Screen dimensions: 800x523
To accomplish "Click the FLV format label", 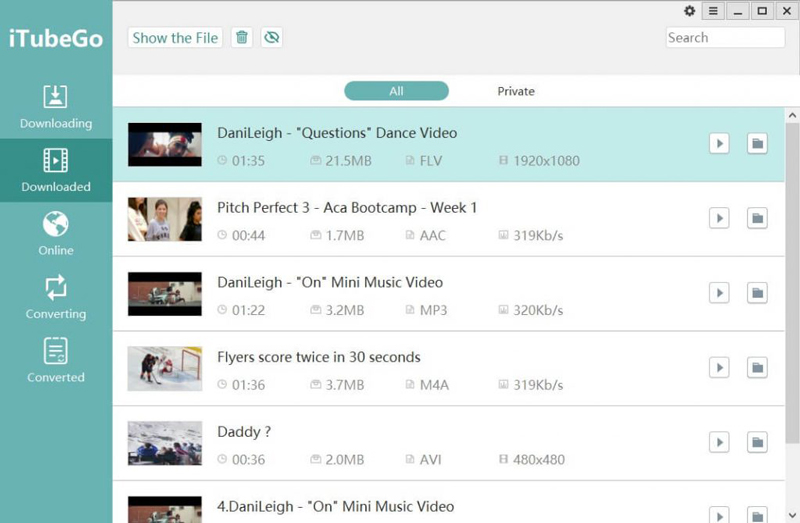I will [x=431, y=161].
